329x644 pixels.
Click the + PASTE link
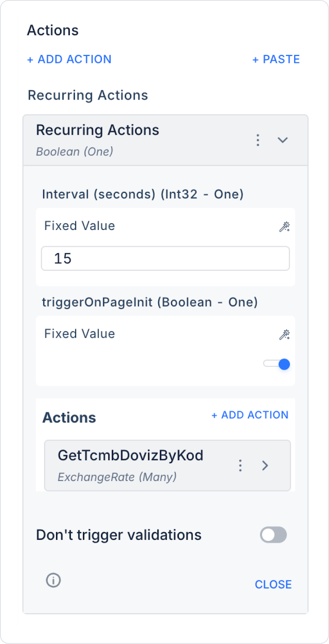pos(276,59)
